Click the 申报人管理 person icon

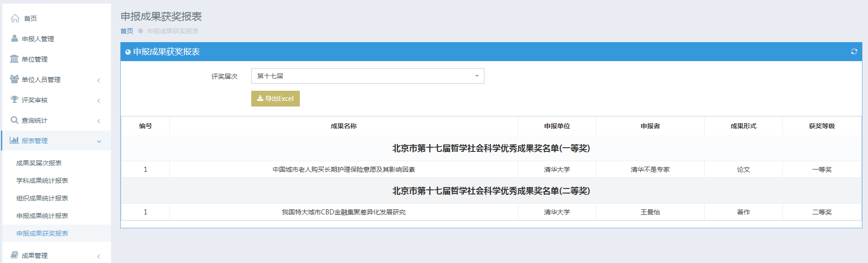14,38
